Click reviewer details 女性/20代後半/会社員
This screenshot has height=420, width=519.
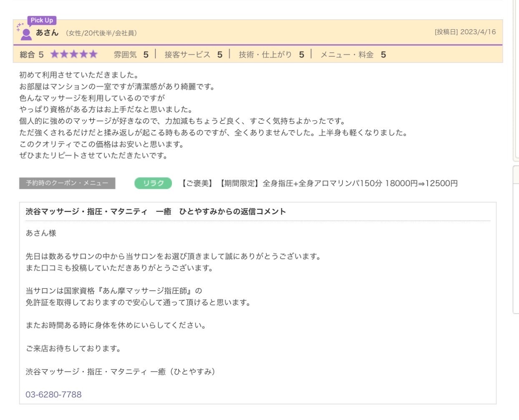pos(101,33)
